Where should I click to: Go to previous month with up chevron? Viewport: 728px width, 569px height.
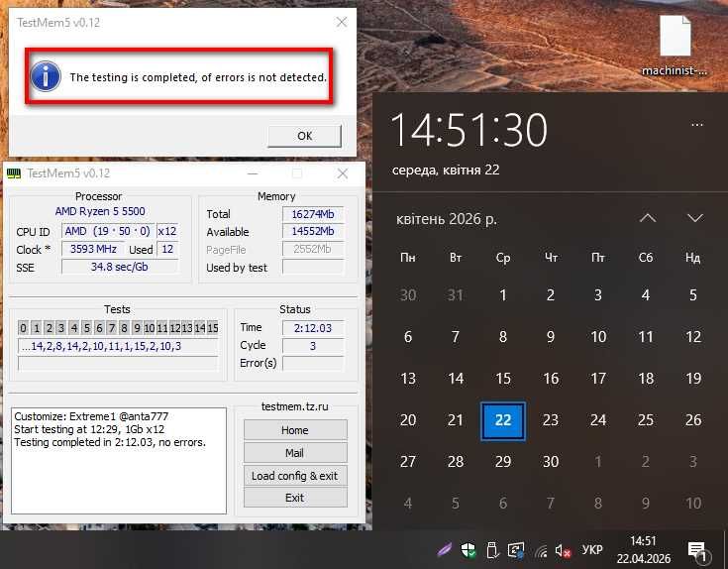point(648,218)
